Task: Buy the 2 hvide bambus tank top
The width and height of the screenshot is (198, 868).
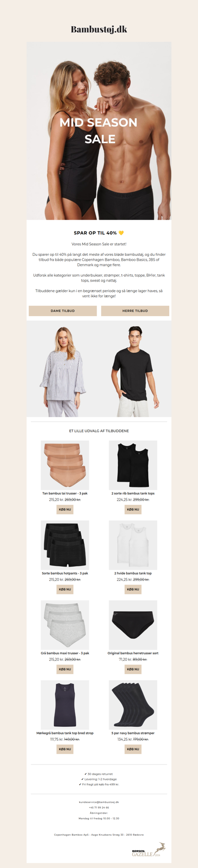Action: (133, 589)
